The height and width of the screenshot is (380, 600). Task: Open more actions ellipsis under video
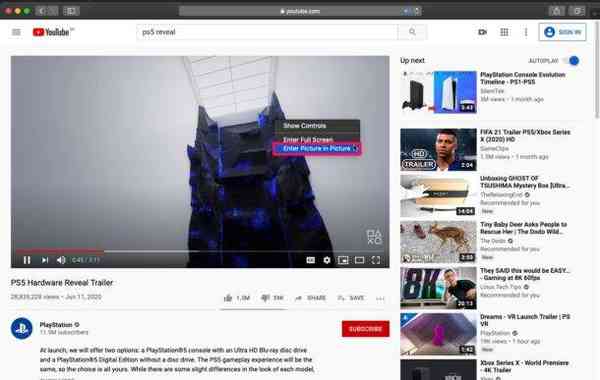pyautogui.click(x=380, y=298)
